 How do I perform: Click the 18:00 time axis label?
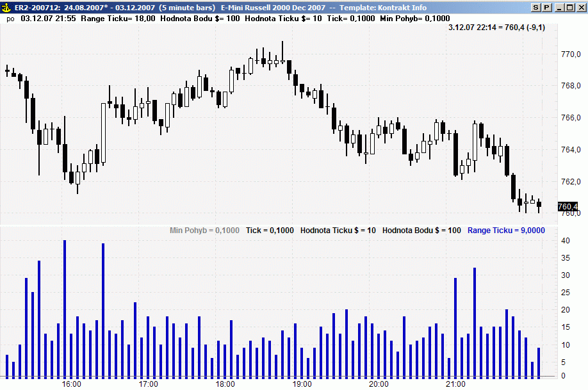(x=225, y=384)
